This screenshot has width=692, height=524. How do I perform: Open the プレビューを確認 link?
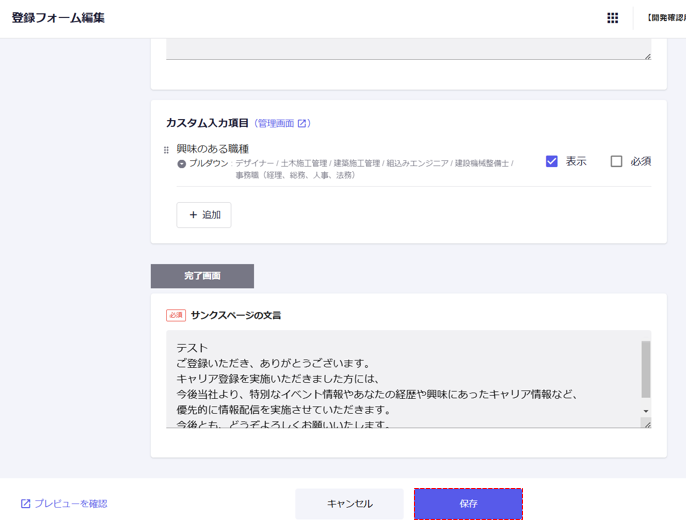coord(71,504)
